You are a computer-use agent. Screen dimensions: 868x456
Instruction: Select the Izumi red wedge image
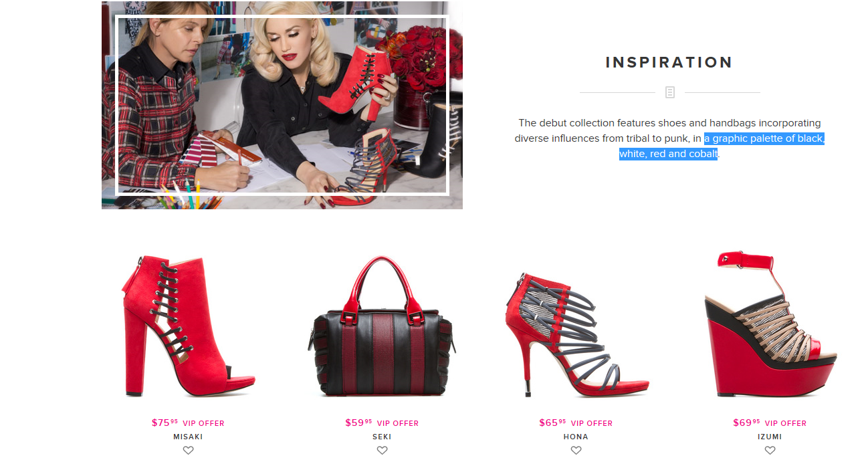point(770,324)
